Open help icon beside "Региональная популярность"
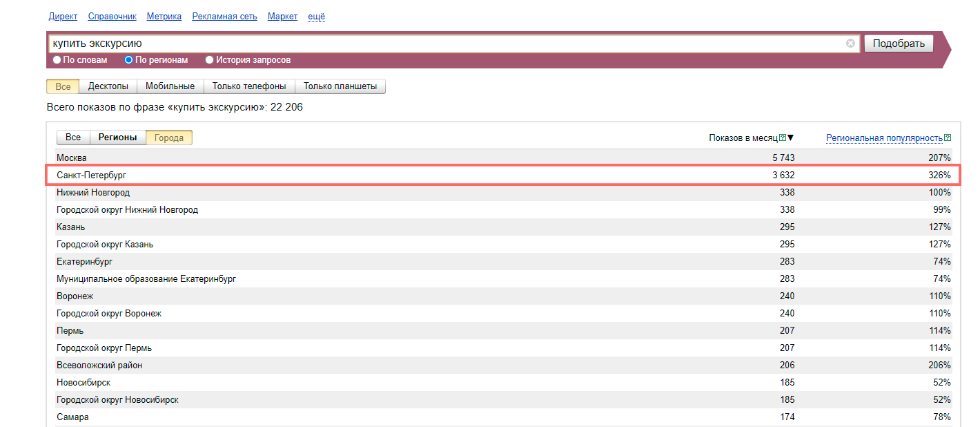 pyautogui.click(x=948, y=137)
